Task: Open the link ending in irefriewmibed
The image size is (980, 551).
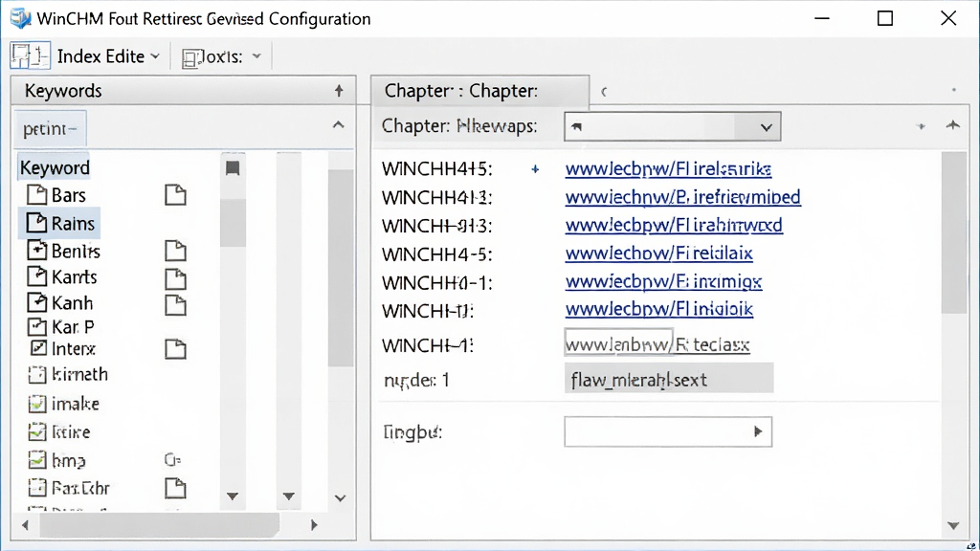Action: click(x=682, y=197)
